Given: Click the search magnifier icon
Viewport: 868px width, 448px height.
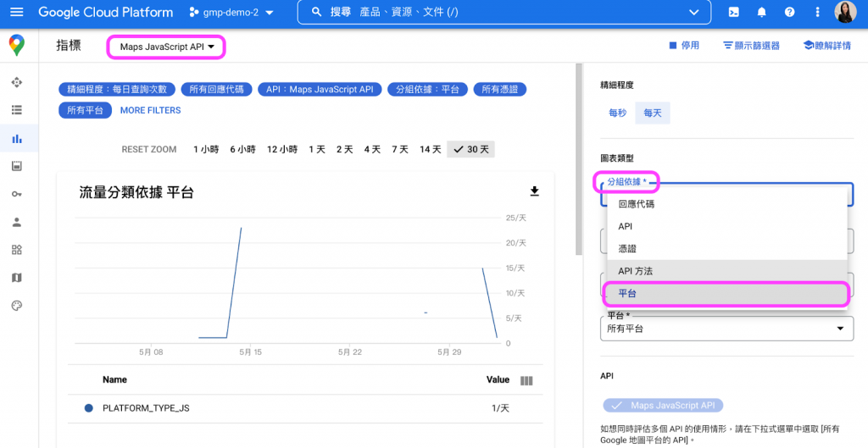Looking at the screenshot, I should click(x=317, y=12).
